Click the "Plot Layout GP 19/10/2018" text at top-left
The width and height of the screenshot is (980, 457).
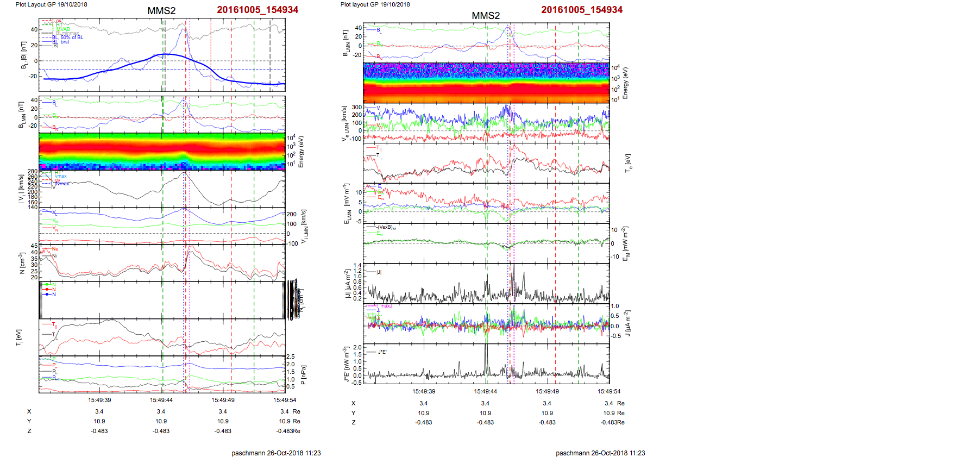pos(51,4)
